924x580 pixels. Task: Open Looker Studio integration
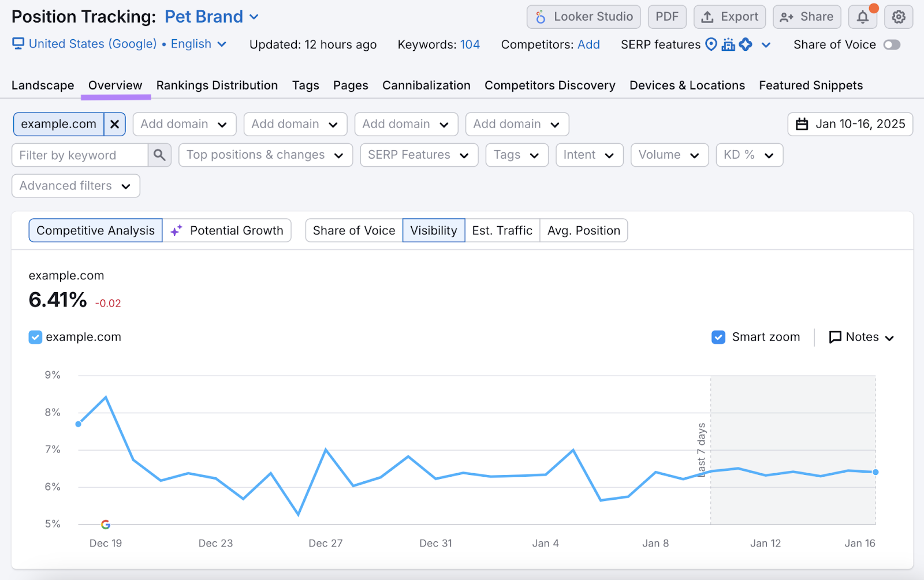click(x=583, y=17)
